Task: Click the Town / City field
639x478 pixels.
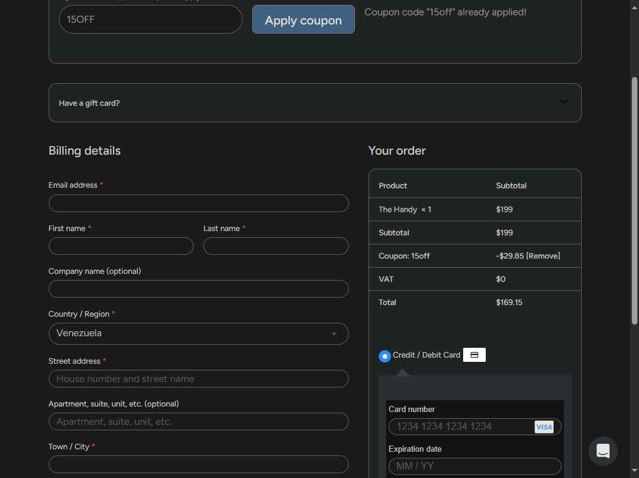Action: point(198,464)
